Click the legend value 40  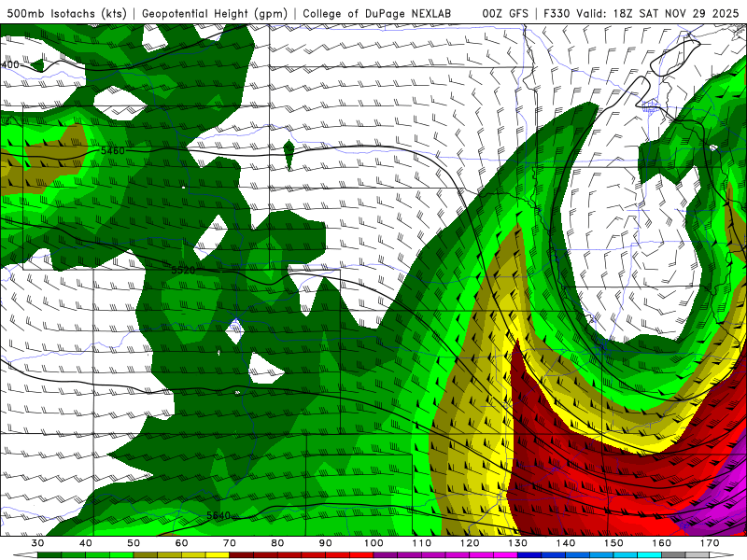tap(85, 543)
